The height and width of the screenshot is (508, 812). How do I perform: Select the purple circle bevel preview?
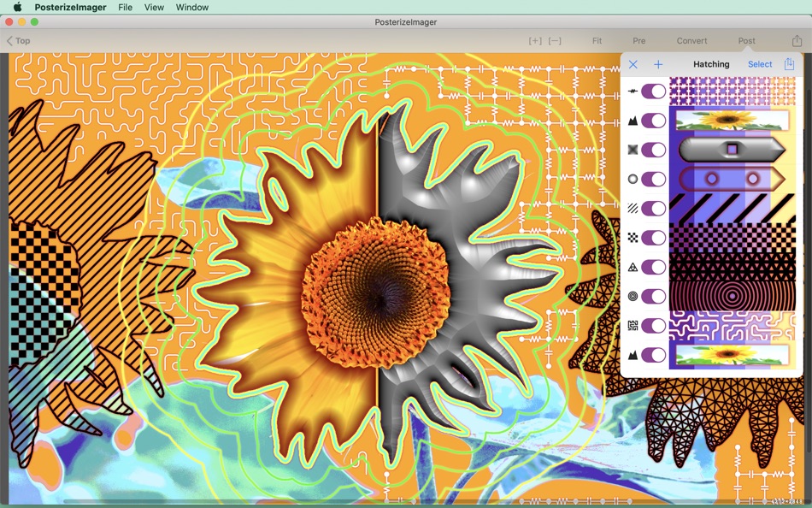coord(733,179)
